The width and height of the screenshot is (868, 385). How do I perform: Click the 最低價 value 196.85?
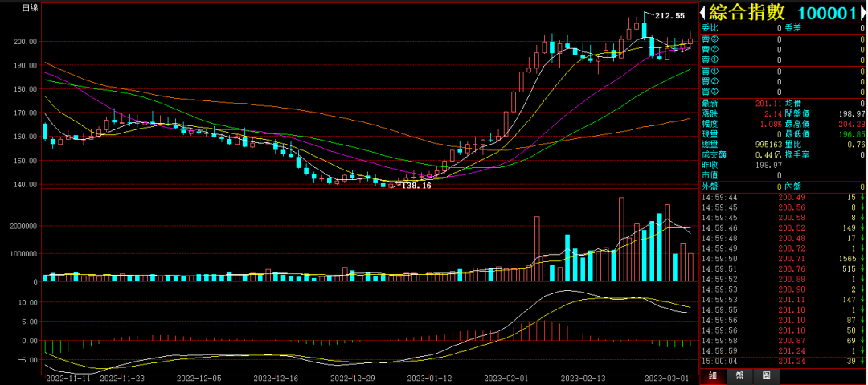point(850,133)
